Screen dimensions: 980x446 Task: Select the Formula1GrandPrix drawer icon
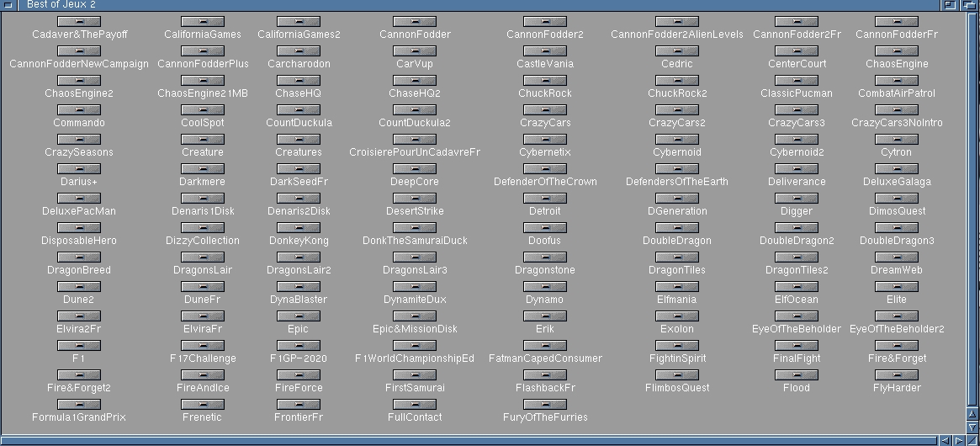tap(79, 403)
